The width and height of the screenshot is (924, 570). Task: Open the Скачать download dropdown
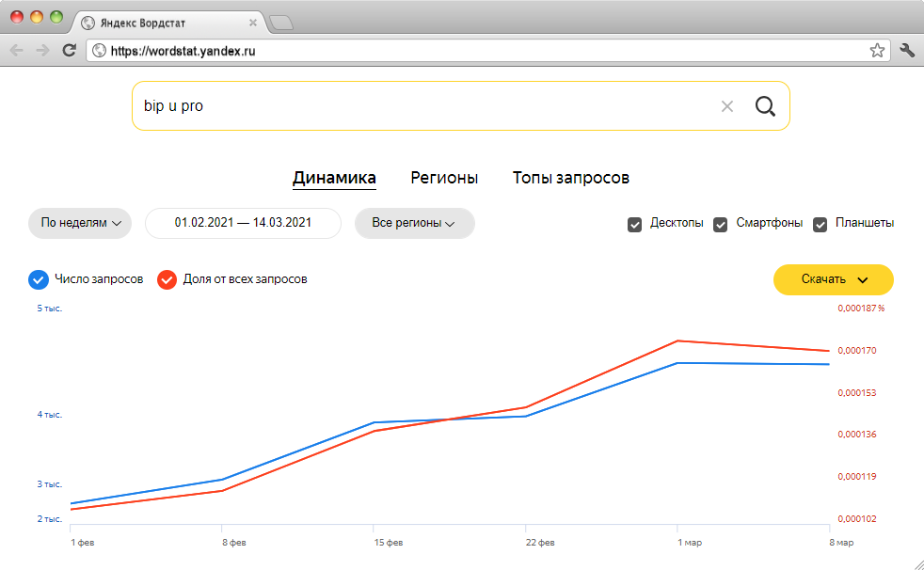tap(833, 279)
